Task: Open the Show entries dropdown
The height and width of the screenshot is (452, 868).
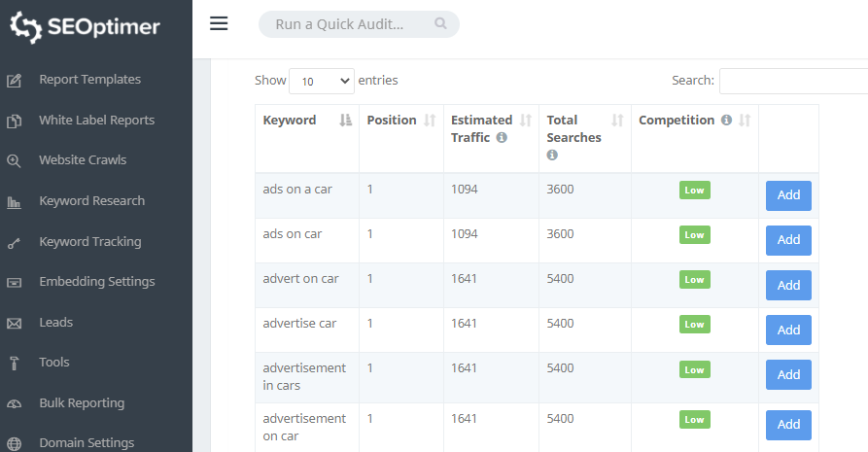Action: [x=322, y=82]
